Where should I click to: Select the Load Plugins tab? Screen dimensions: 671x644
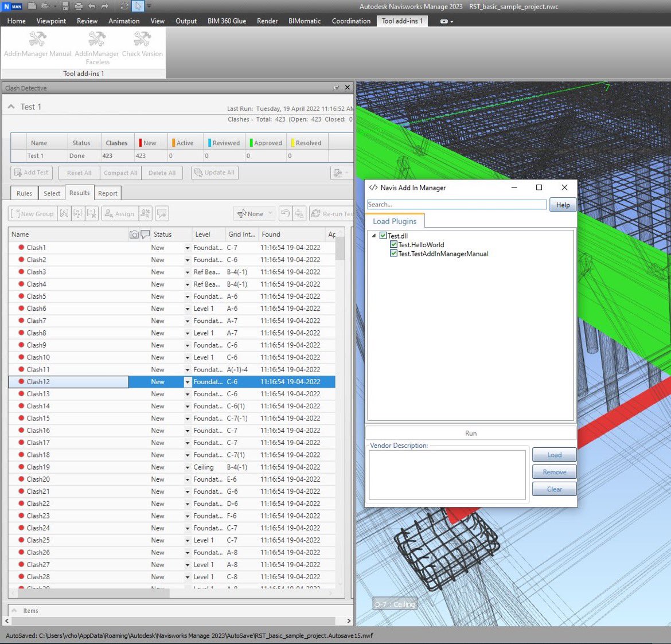395,221
